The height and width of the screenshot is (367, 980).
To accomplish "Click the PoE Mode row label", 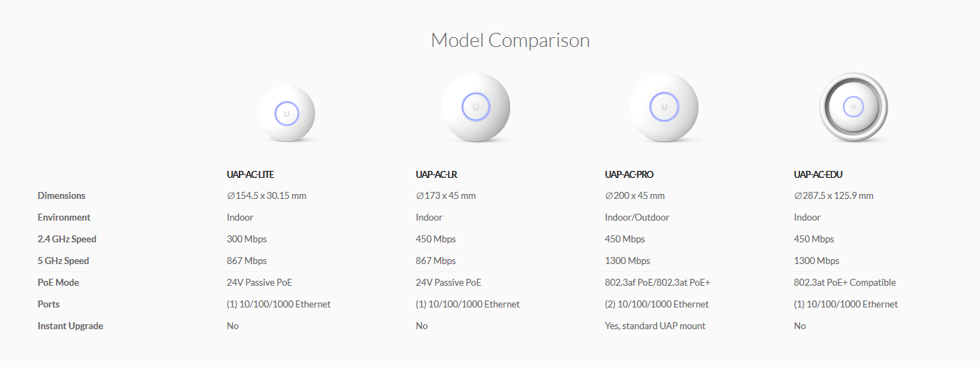I will pyautogui.click(x=58, y=283).
